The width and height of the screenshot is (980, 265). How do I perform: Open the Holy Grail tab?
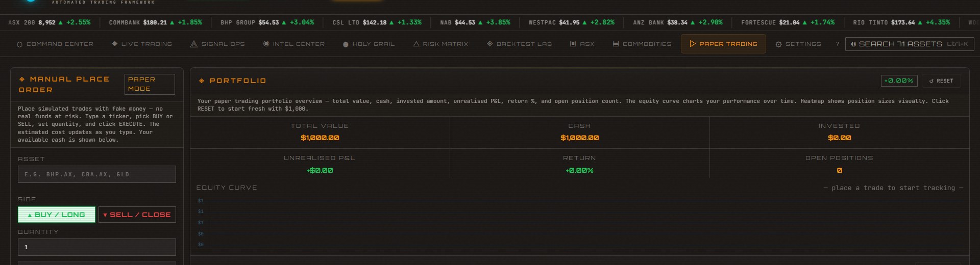click(x=369, y=44)
